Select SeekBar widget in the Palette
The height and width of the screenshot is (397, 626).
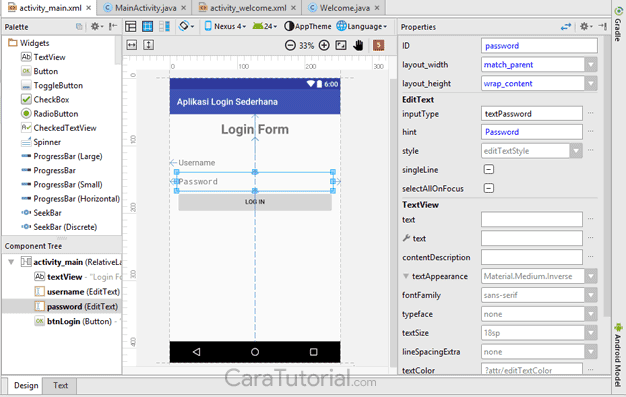pyautogui.click(x=41, y=212)
